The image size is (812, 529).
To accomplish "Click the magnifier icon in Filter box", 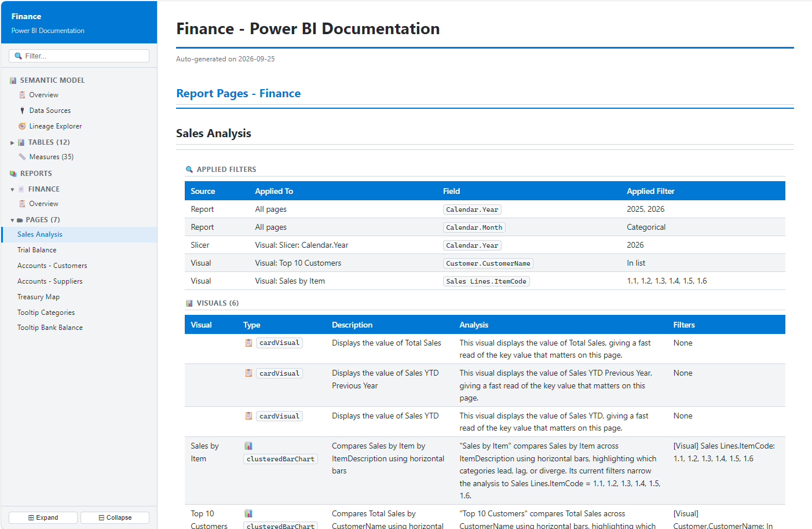I will [x=19, y=56].
